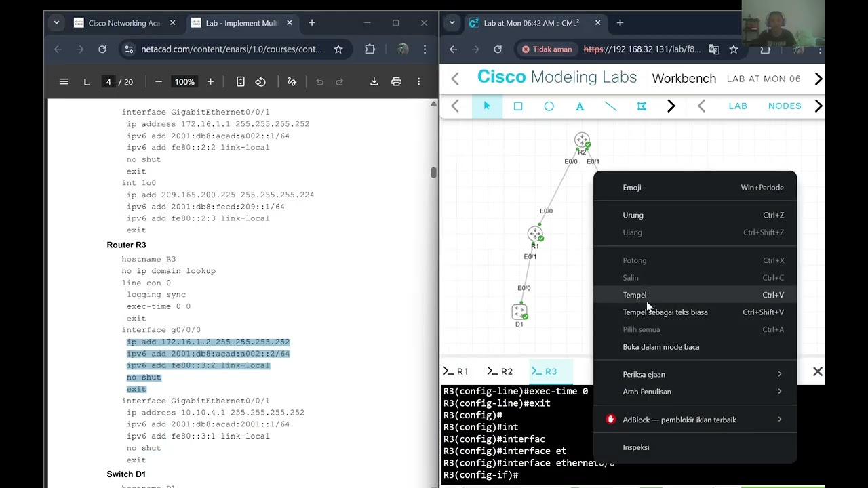Open new tab in CML browser

(x=620, y=23)
